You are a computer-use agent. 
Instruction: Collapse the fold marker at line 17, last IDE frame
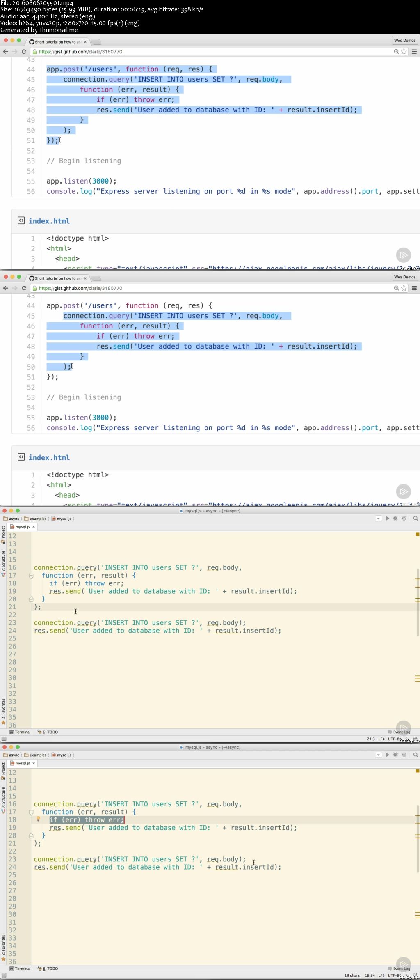31,812
